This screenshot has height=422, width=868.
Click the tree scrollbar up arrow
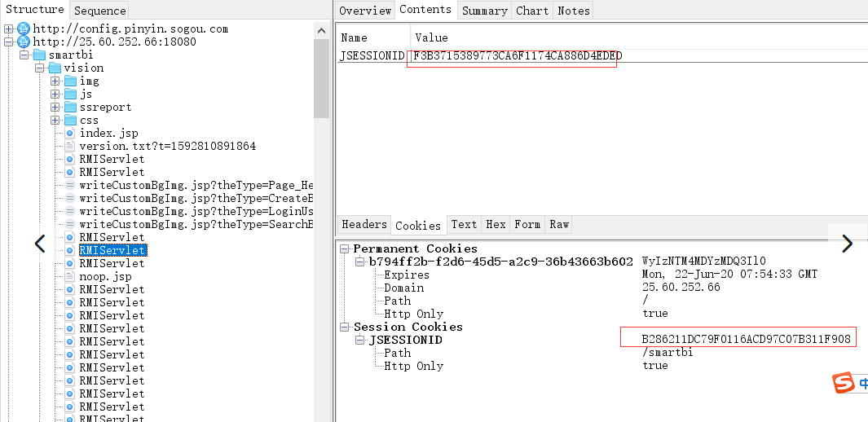[322, 30]
